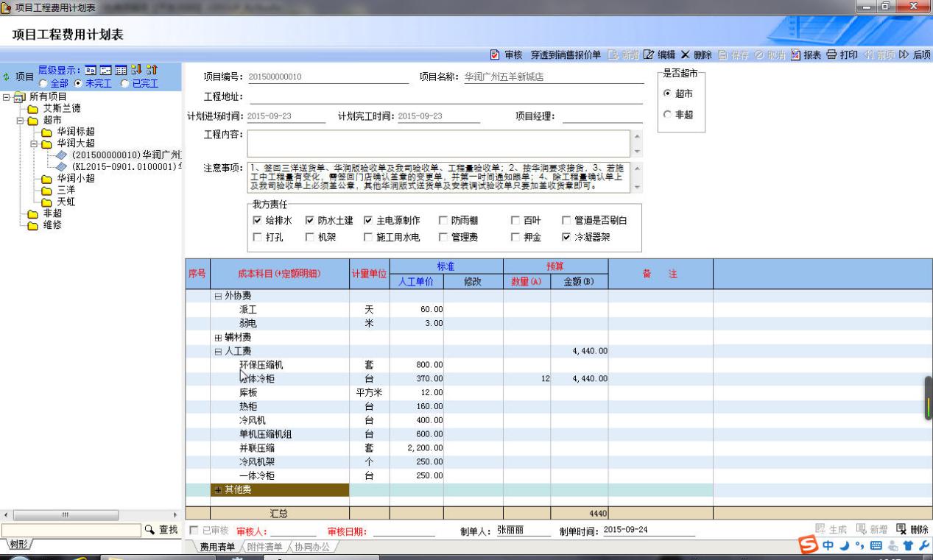Screen dimensions: 933x560
Task: Check the 防雨棚 checkbox
Action: (443, 220)
